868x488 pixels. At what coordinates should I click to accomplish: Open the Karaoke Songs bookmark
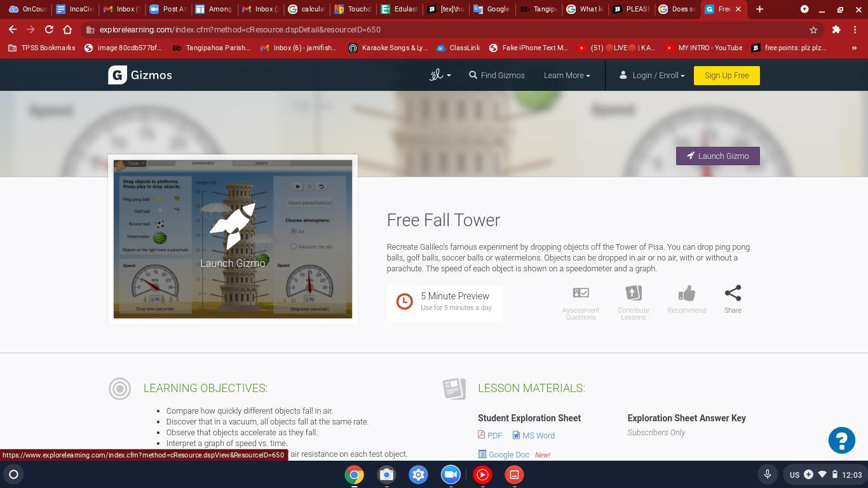[x=388, y=48]
